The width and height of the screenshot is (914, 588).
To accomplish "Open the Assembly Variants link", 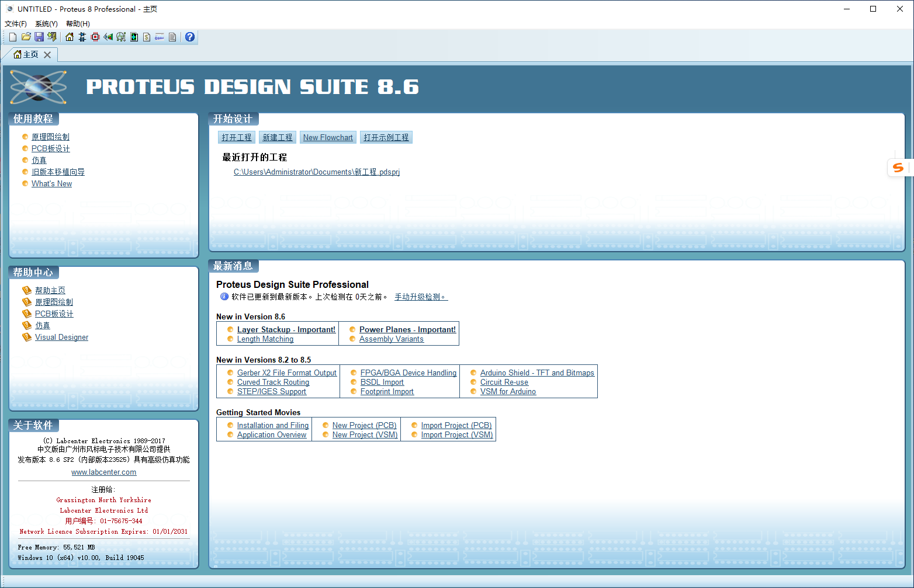I will (392, 339).
